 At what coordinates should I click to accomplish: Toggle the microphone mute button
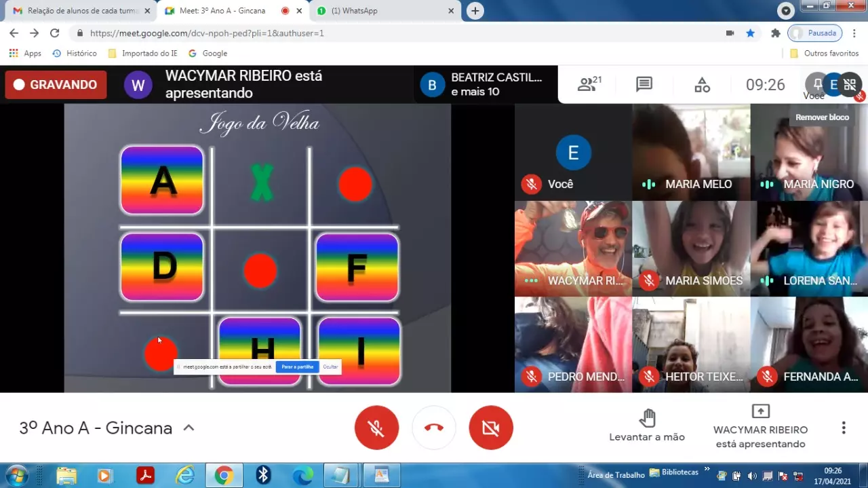pos(376,428)
